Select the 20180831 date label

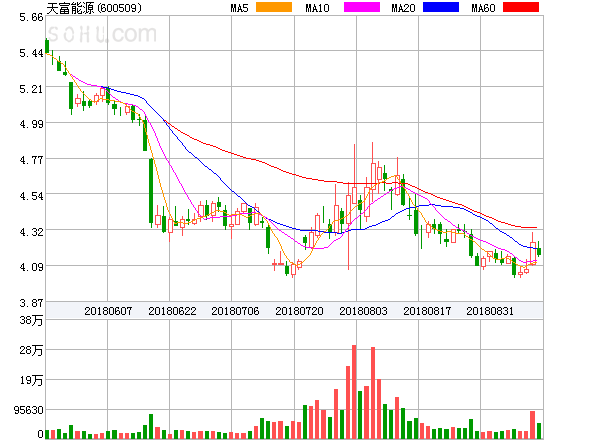click(x=490, y=311)
